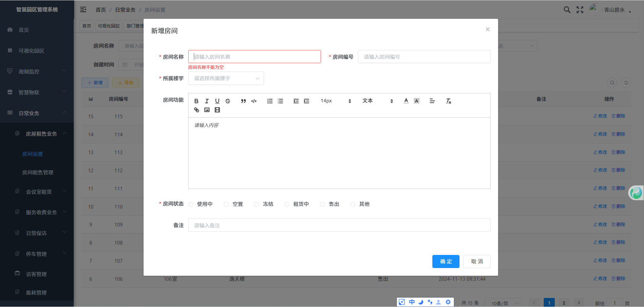Screen dimensions: 644x307
Task: Insert a blockquote in room function
Action: coord(244,101)
